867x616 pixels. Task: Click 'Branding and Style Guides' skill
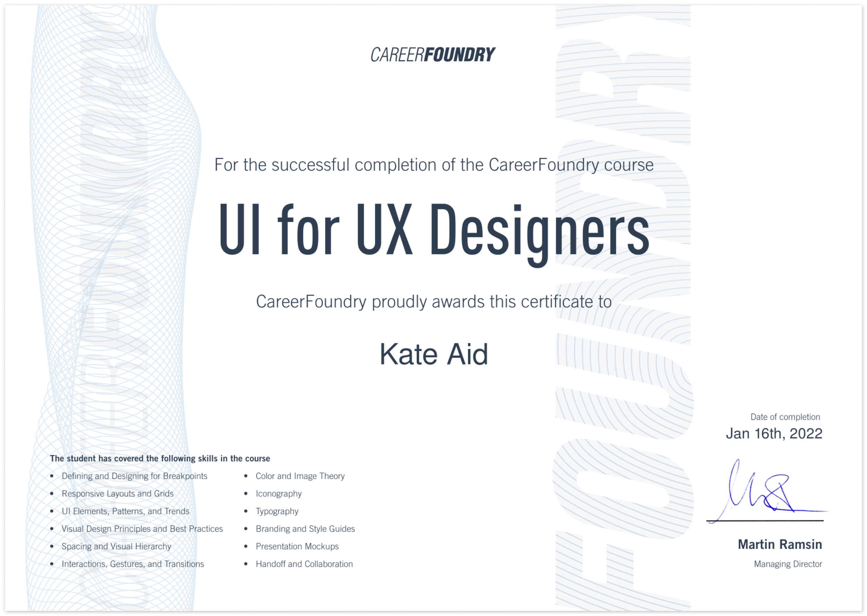click(x=305, y=529)
